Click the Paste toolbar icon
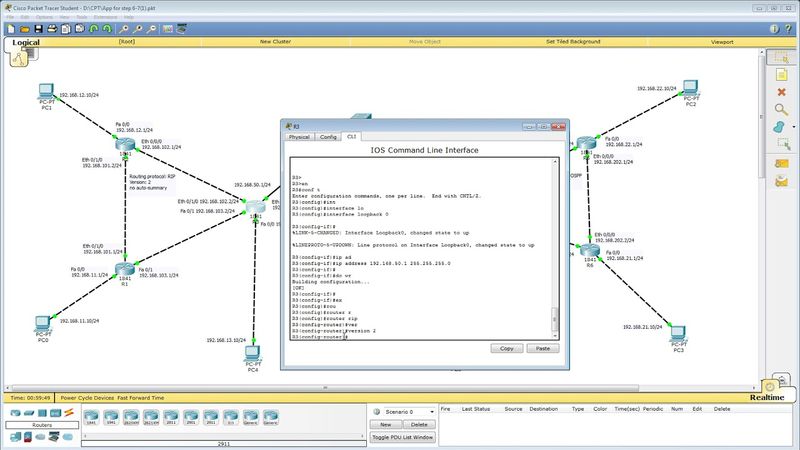Screen dimensions: 800x450 pyautogui.click(x=80, y=29)
